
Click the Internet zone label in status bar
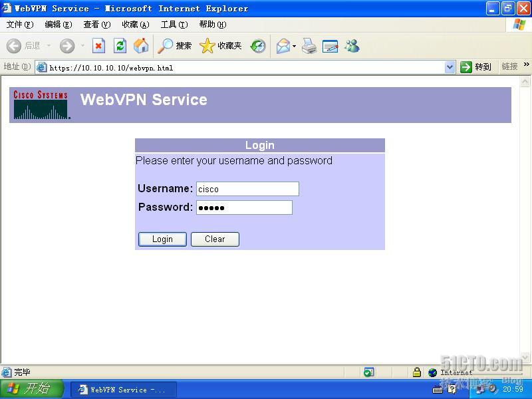[x=456, y=372]
